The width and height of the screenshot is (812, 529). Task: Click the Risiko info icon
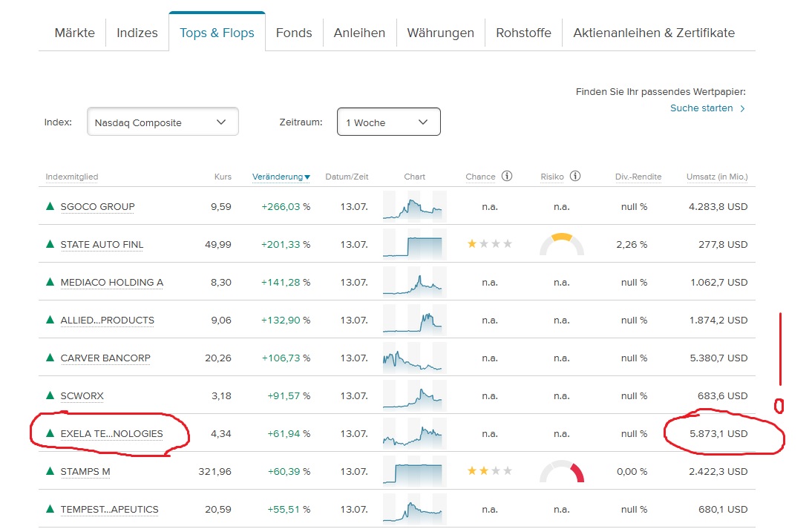click(x=575, y=177)
